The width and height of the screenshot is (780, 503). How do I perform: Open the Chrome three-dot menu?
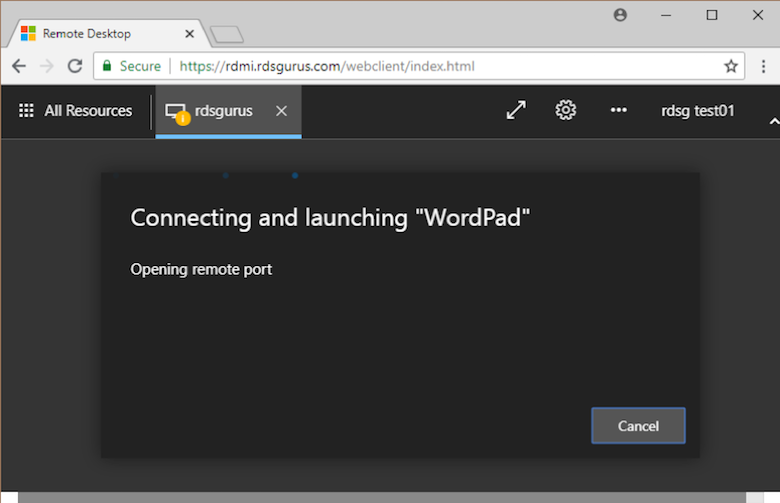(763, 66)
